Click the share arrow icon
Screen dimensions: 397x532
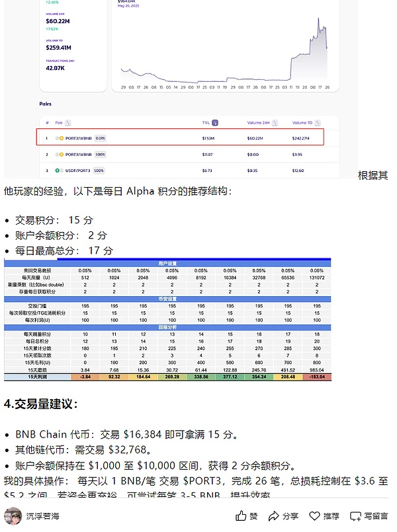(x=274, y=516)
